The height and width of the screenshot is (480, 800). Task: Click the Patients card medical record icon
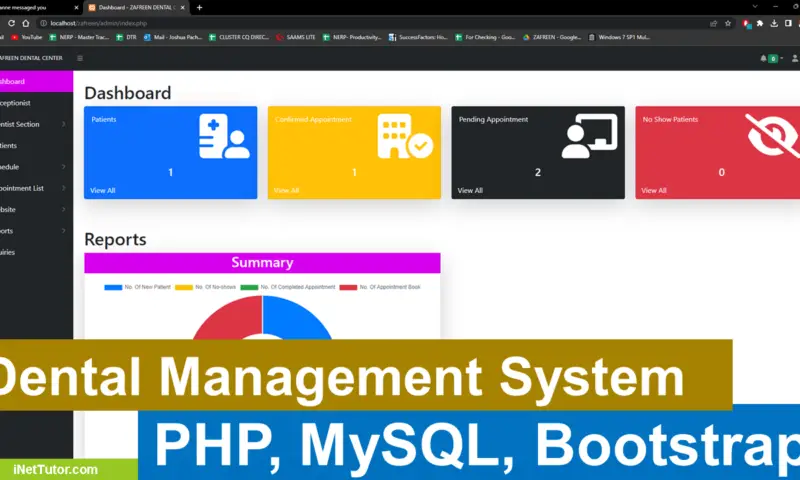pyautogui.click(x=223, y=137)
